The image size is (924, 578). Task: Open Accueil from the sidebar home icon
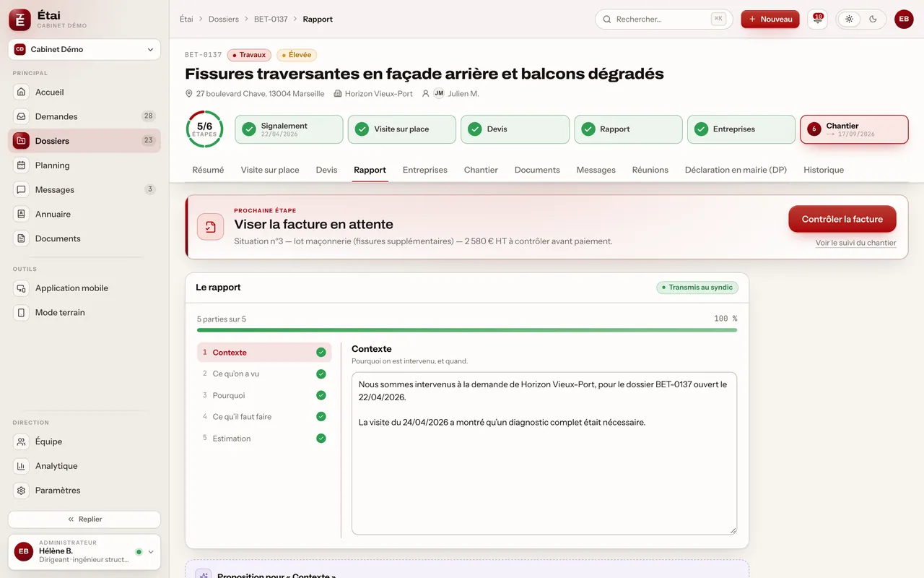[22, 92]
